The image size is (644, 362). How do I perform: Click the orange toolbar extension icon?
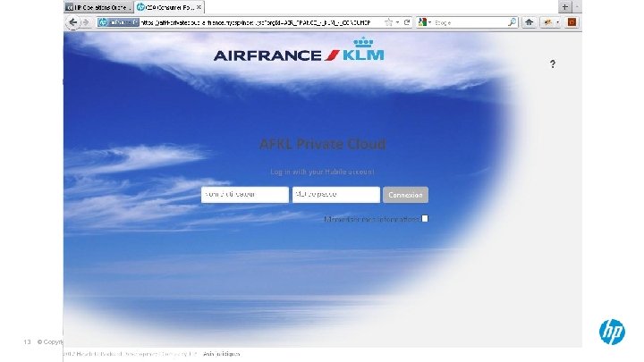[x=547, y=22]
